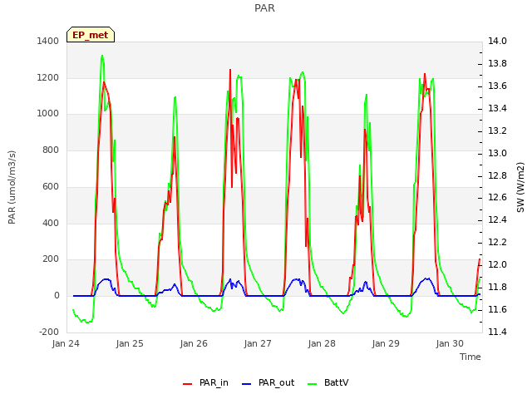Click the red PAR_in spike peak on Jan 26
The width and height of the screenshot is (532, 399).
point(230,70)
